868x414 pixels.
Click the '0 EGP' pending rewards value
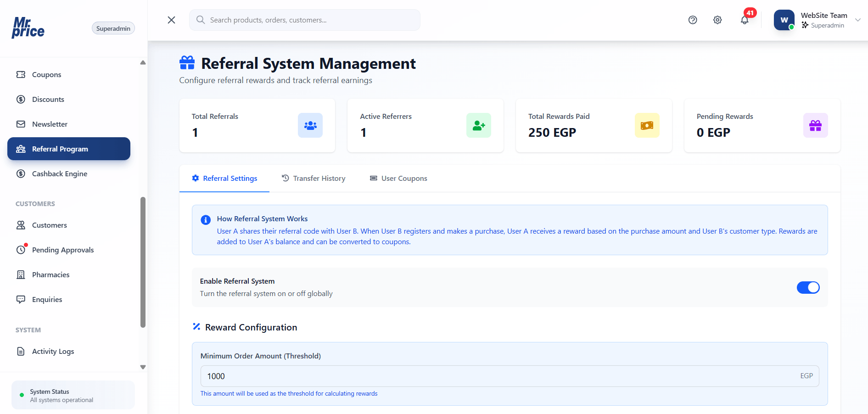click(x=713, y=133)
